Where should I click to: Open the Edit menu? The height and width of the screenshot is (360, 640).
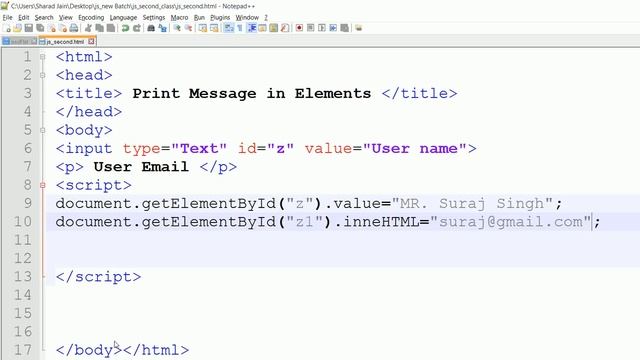pos(24,18)
